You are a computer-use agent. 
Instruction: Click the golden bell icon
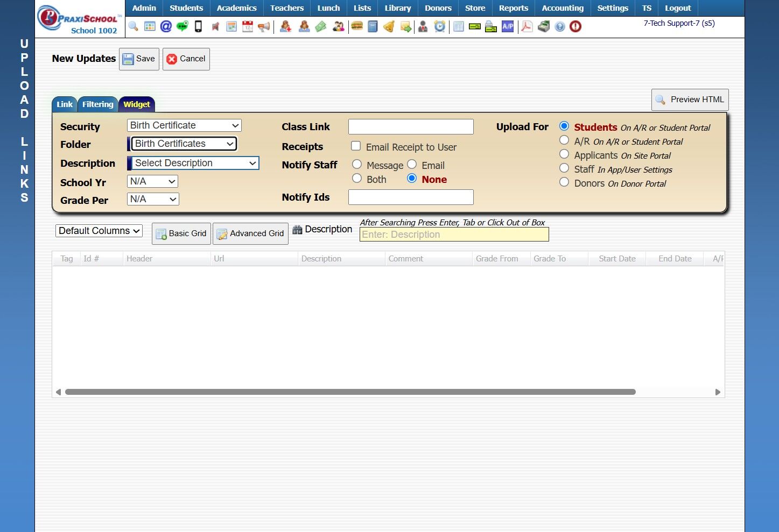[x=389, y=26]
